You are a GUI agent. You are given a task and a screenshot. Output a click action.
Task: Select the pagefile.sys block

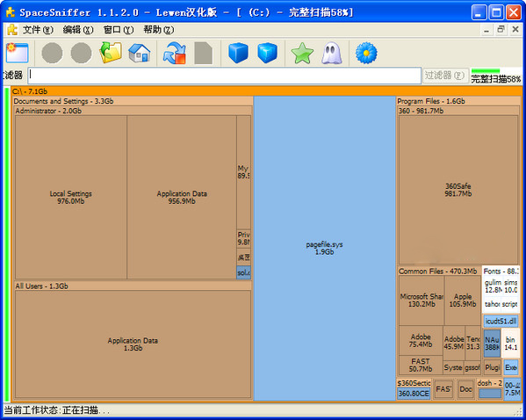click(324, 248)
